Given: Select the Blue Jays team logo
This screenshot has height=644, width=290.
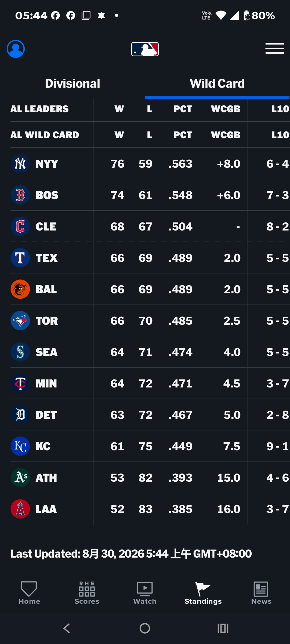Looking at the screenshot, I should point(20,321).
